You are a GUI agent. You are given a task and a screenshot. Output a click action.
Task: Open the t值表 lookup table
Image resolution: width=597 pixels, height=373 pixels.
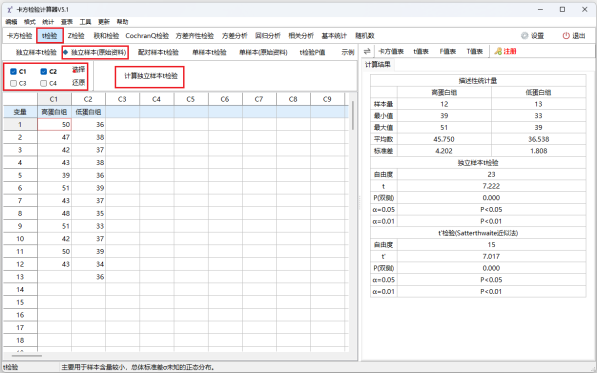pos(421,51)
